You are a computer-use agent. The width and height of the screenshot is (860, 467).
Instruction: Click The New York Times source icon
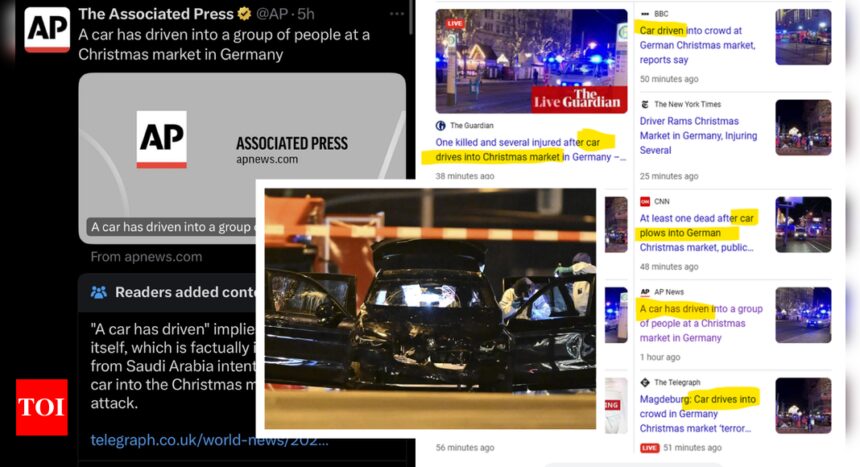(645, 104)
